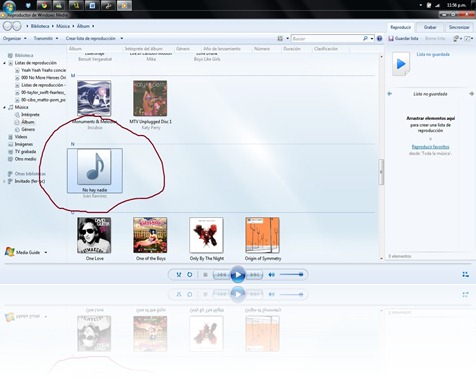
Task: Click the Música breadcrumb
Action: pos(63,26)
